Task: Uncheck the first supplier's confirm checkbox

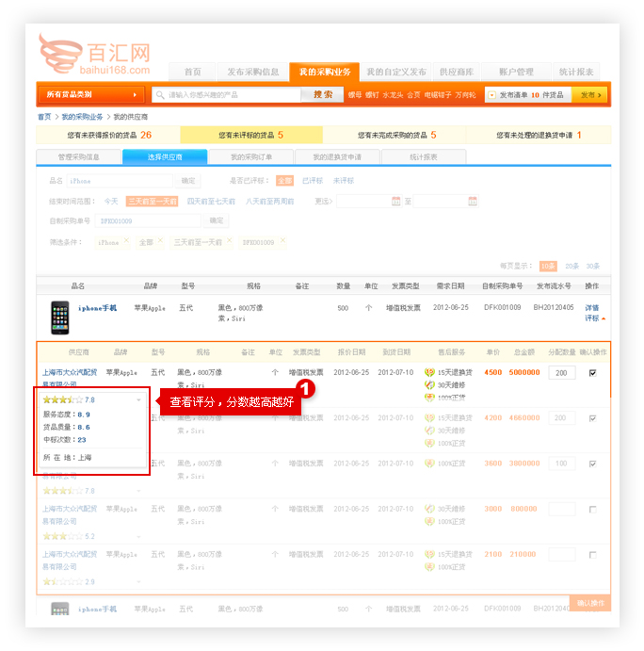Action: tap(592, 372)
